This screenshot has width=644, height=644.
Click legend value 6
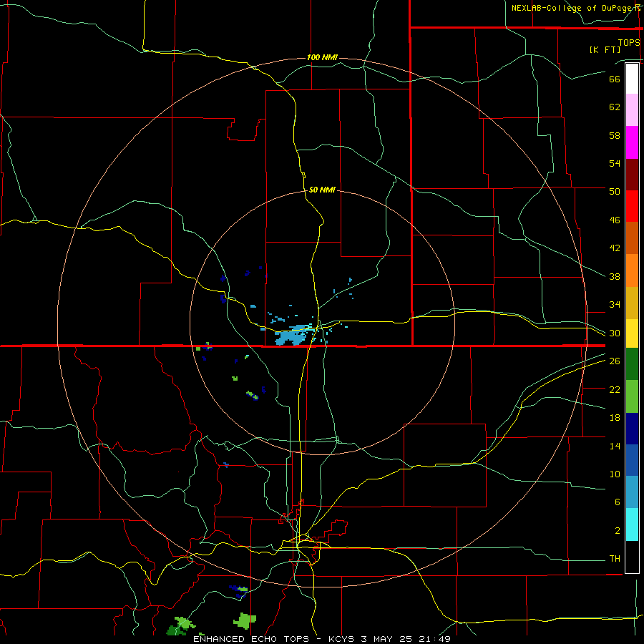618,502
